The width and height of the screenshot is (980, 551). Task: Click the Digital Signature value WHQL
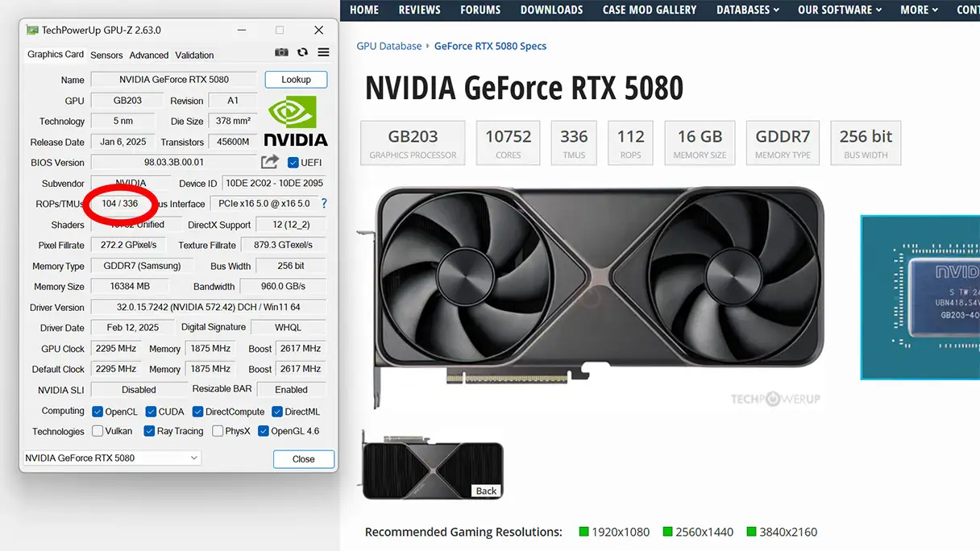point(289,327)
